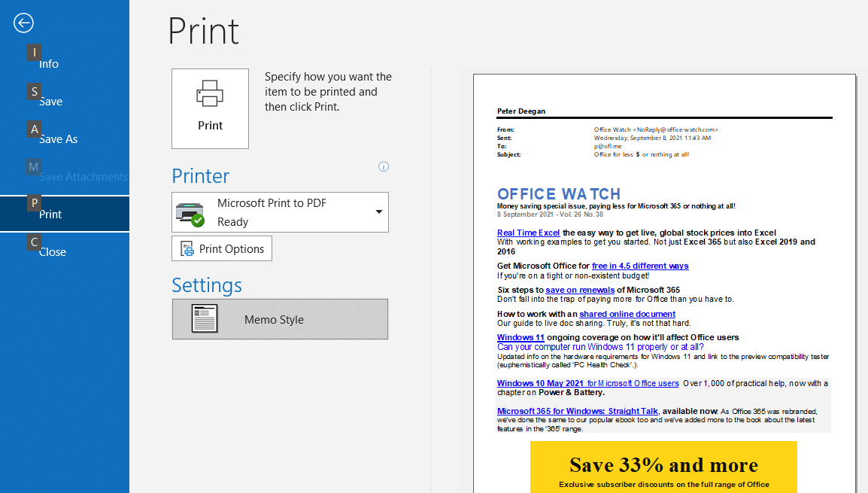This screenshot has width=868, height=493.
Task: Click Save Attachments in the sidebar
Action: (x=83, y=177)
